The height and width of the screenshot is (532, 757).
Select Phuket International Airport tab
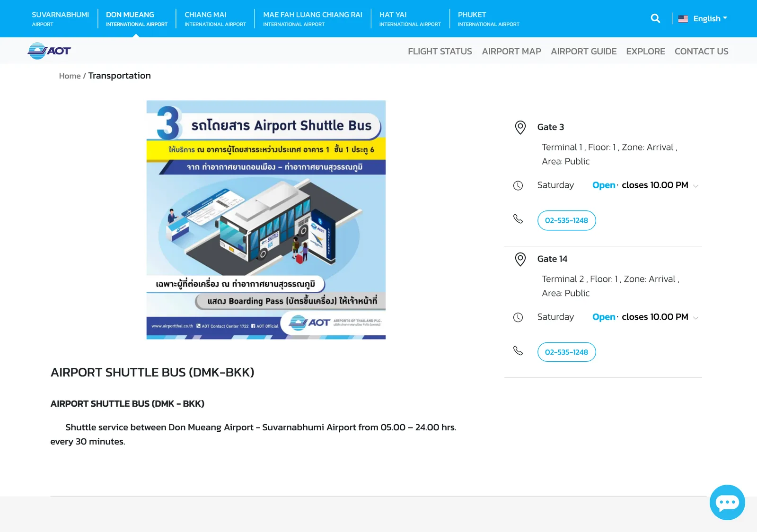(x=488, y=18)
